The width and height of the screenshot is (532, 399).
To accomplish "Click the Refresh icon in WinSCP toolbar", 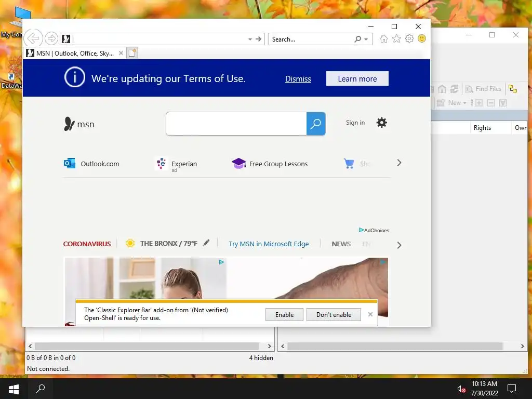I will pyautogui.click(x=454, y=89).
